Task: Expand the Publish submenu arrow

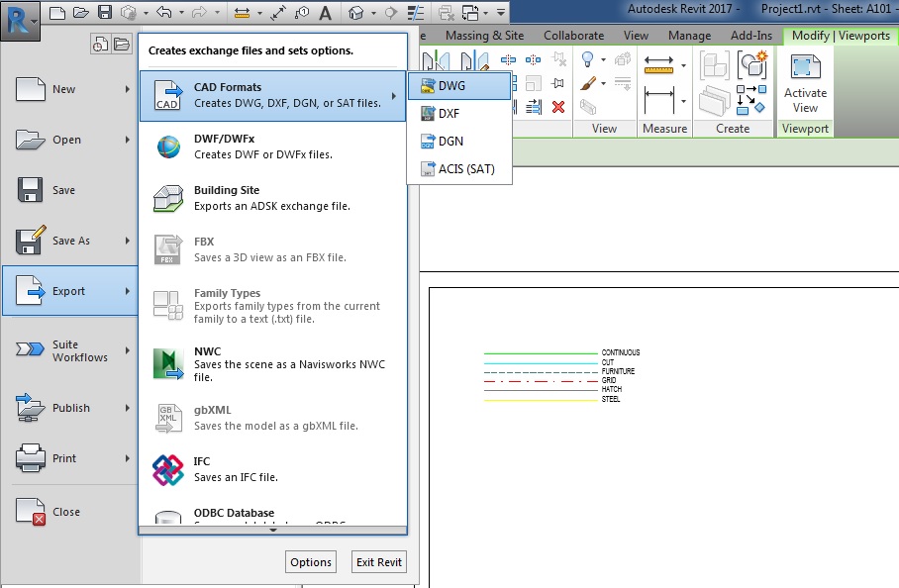Action: coord(128,408)
